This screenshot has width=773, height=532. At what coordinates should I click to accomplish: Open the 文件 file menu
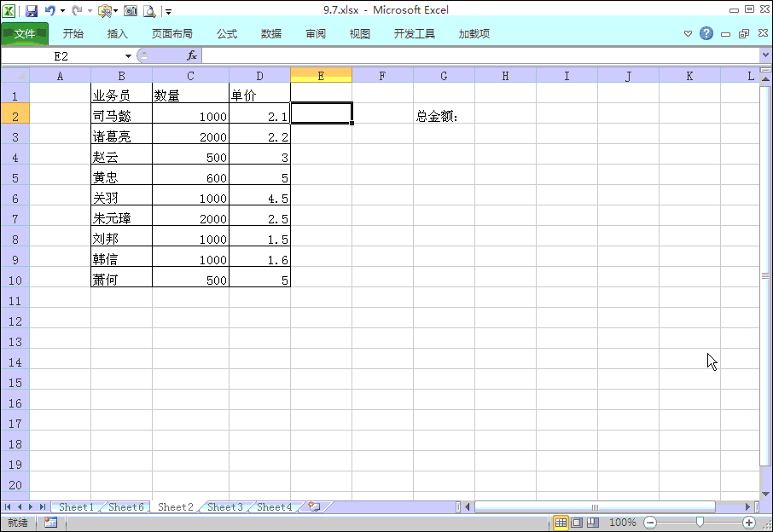25,33
